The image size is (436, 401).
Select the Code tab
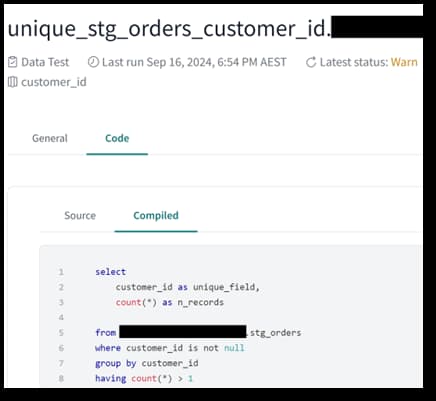click(x=117, y=138)
